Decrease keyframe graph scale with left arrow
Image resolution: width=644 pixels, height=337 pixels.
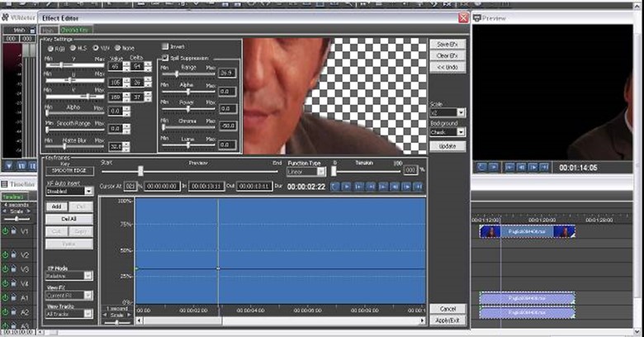click(105, 315)
